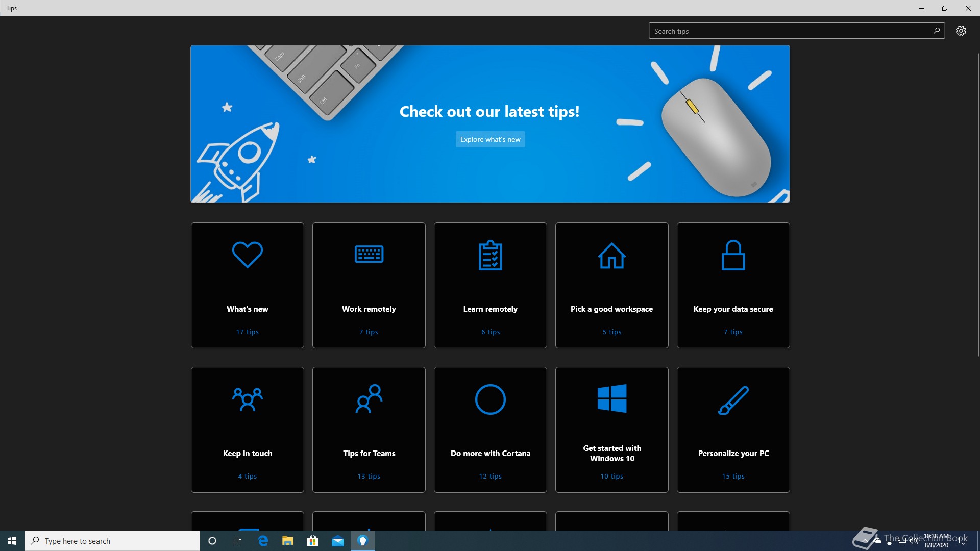Open the Tips for Teams title
Image resolution: width=980 pixels, height=551 pixels.
pyautogui.click(x=369, y=454)
